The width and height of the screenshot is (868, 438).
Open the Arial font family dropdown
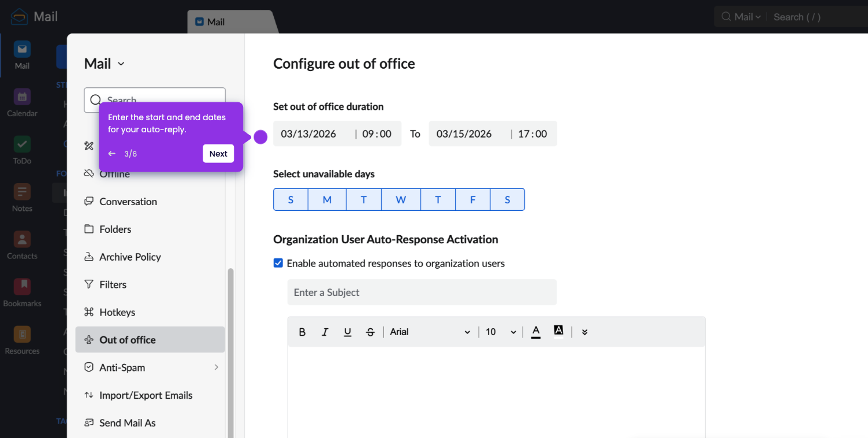430,332
